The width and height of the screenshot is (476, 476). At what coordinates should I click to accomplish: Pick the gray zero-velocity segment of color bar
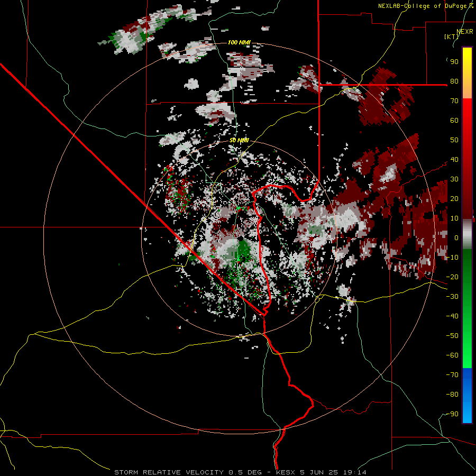tap(467, 234)
